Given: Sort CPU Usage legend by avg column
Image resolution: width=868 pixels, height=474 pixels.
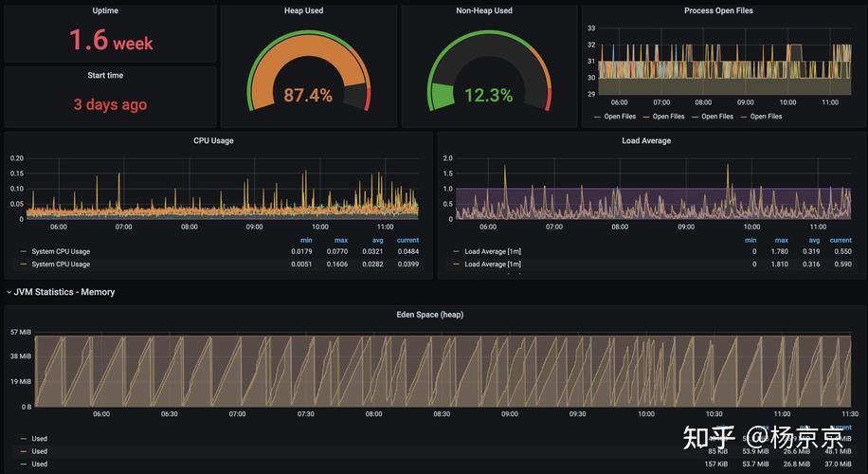Looking at the screenshot, I should [377, 240].
